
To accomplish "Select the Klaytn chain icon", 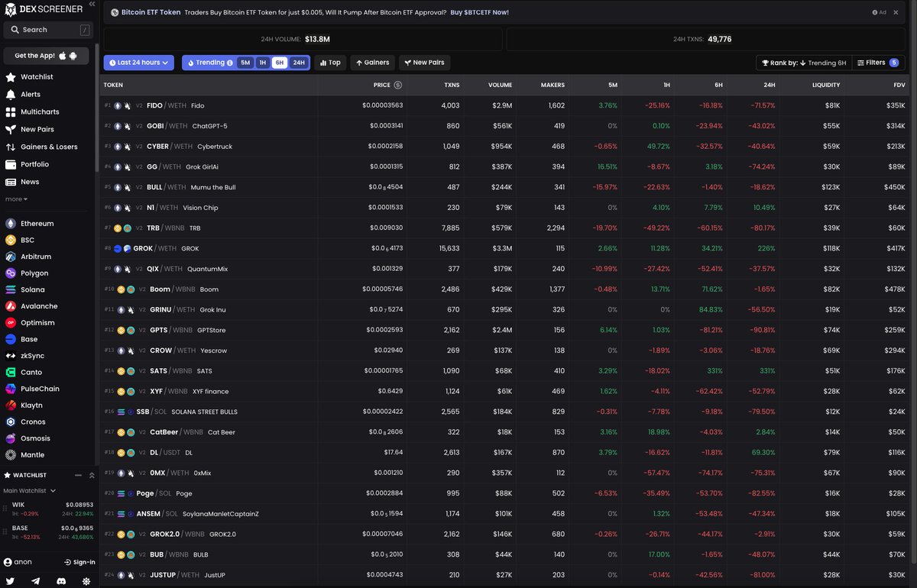I will 11,405.
